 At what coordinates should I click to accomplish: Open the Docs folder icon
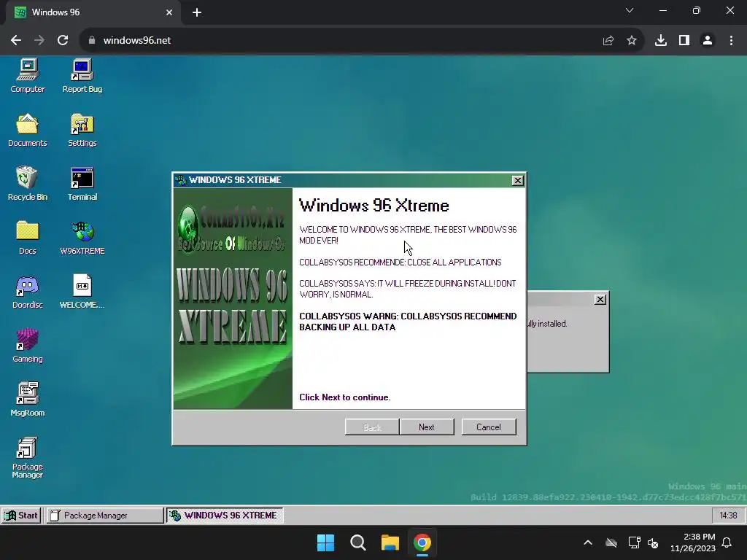[28, 238]
